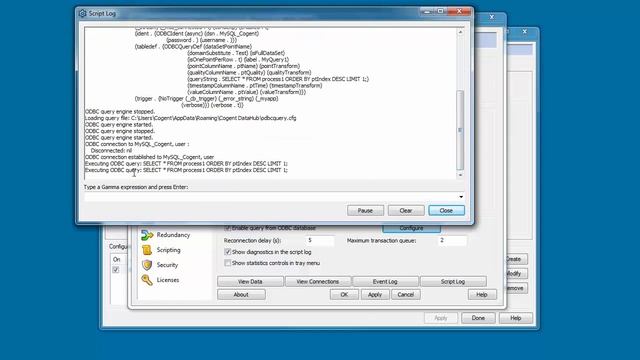Click Apply in the properties window

pos(375,295)
